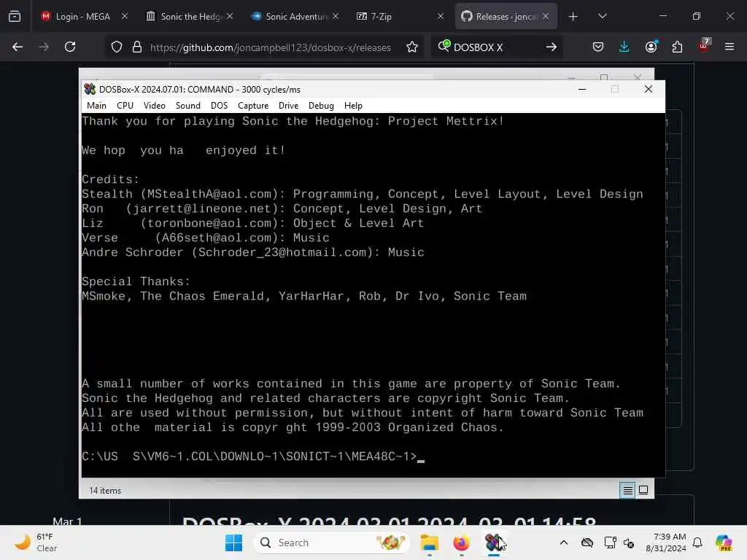The height and width of the screenshot is (560, 747).
Task: Open Firefox application hamburger menu
Action: (729, 47)
